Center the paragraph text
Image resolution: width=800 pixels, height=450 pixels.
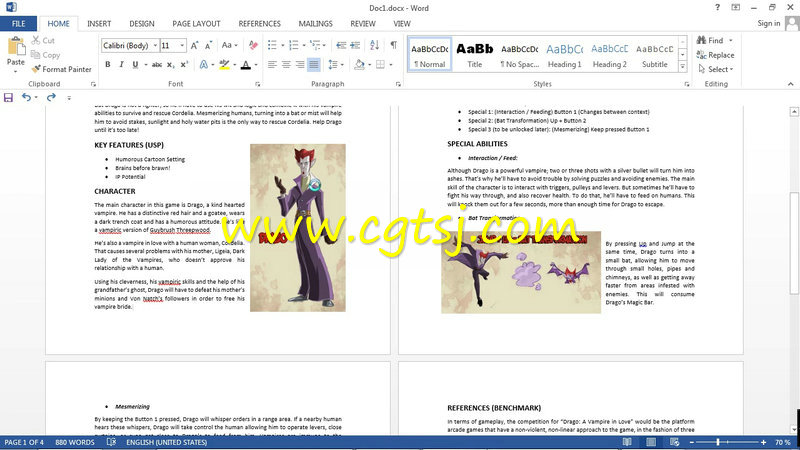(286, 65)
